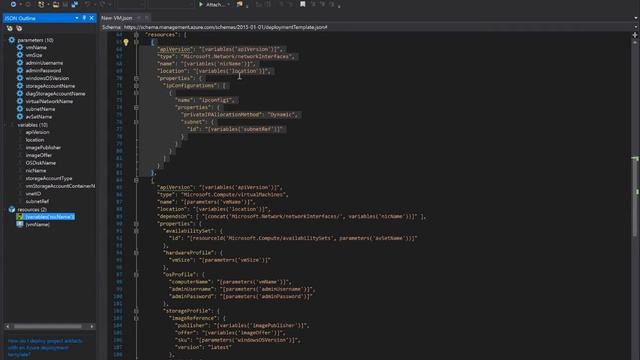The height and width of the screenshot is (360, 640).
Task: Click the editor vertical scrollbar thumb
Action: [635, 196]
